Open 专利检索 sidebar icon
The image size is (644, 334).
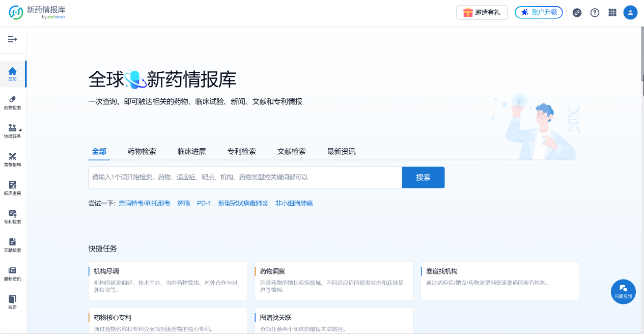click(x=12, y=216)
